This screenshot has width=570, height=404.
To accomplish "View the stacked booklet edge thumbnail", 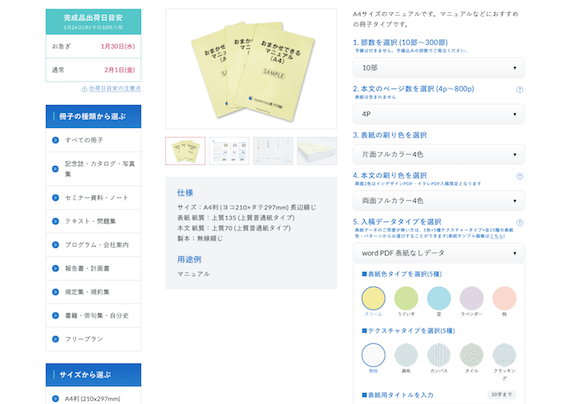I will pos(317,151).
